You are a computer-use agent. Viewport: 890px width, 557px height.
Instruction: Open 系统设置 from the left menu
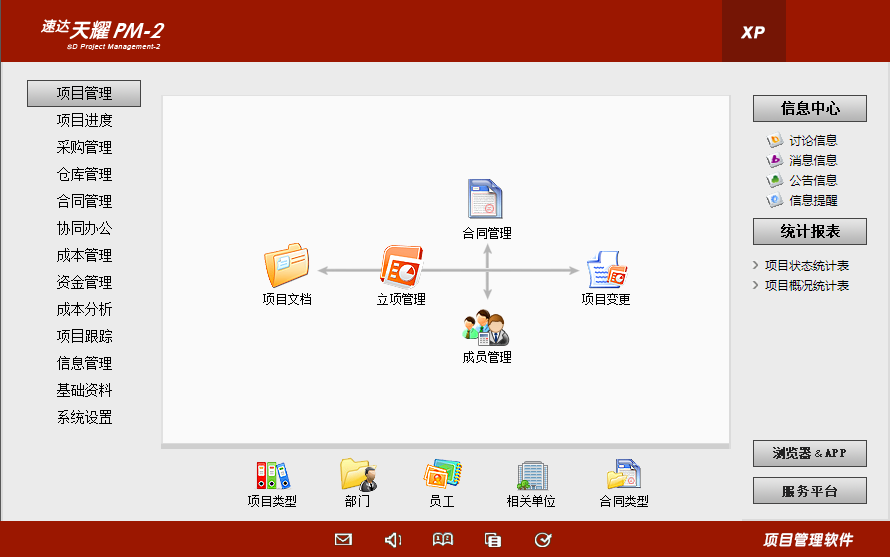tap(84, 418)
